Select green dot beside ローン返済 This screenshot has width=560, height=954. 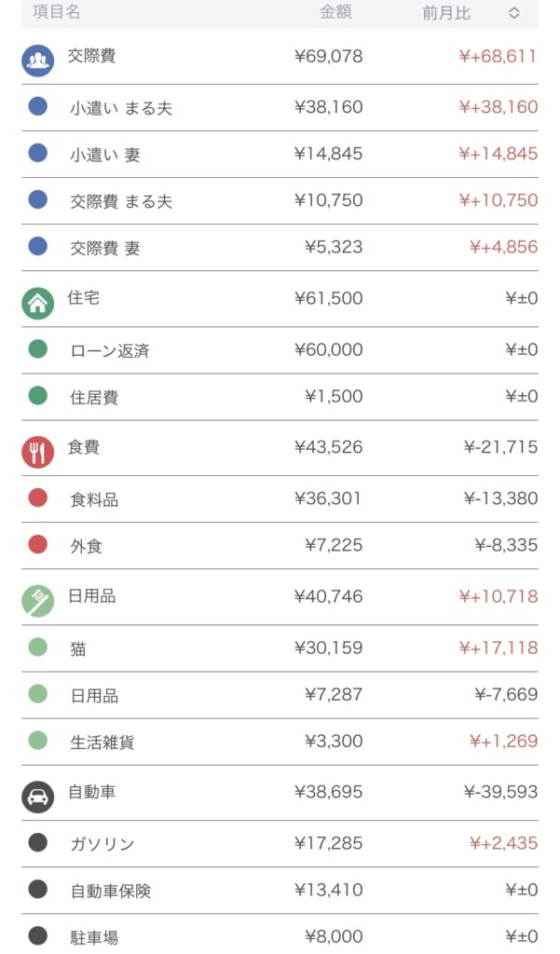pos(38,349)
